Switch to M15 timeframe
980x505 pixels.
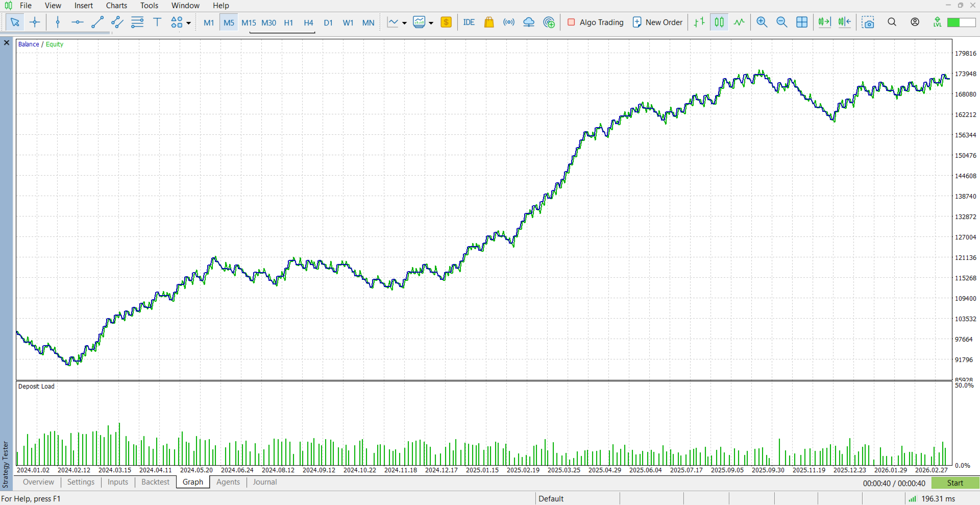[249, 22]
